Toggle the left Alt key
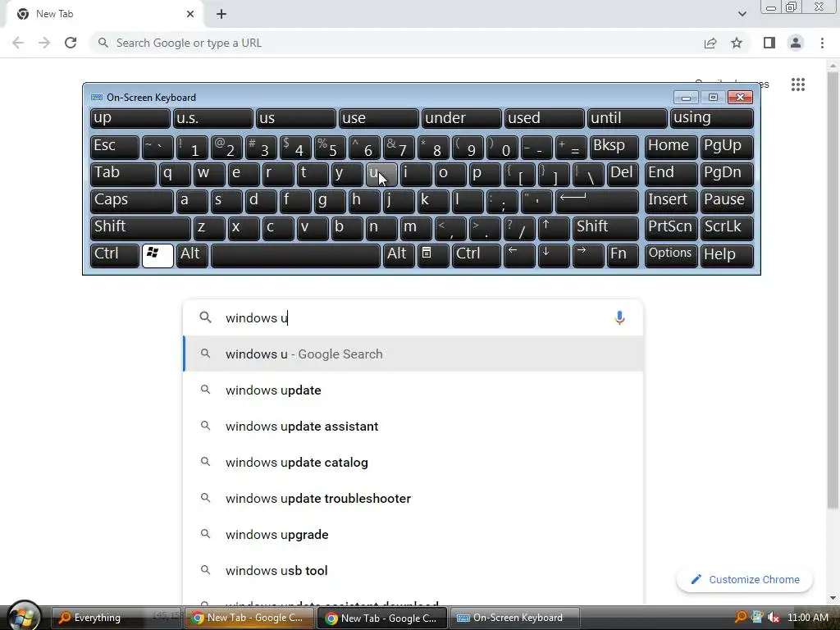The width and height of the screenshot is (840, 630). [192, 255]
